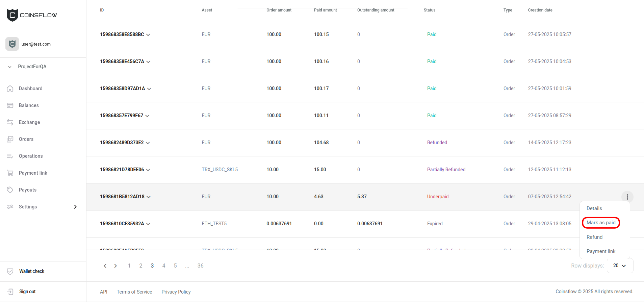Screen dimensions: 644x302
Task: Choose Refund in the context menu
Action: pos(594,237)
